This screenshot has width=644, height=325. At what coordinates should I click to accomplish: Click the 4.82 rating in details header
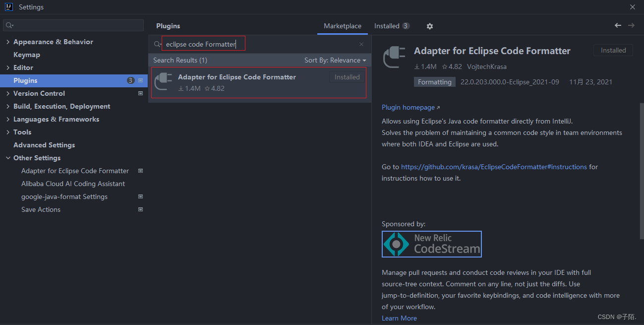pos(452,66)
